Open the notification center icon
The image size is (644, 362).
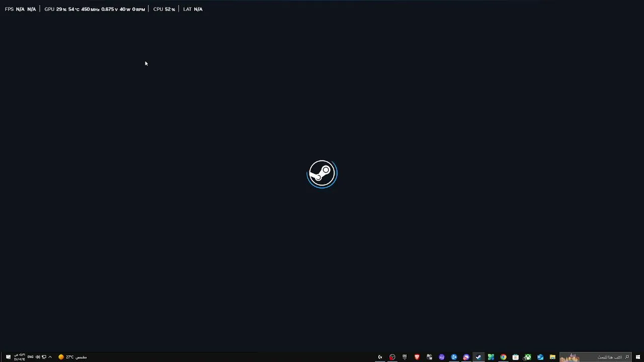coord(8,357)
